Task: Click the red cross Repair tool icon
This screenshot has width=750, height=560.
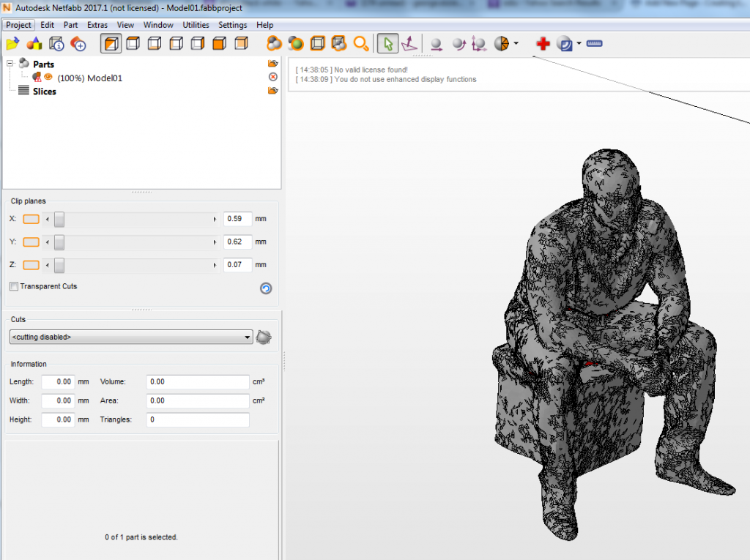Action: pyautogui.click(x=543, y=44)
